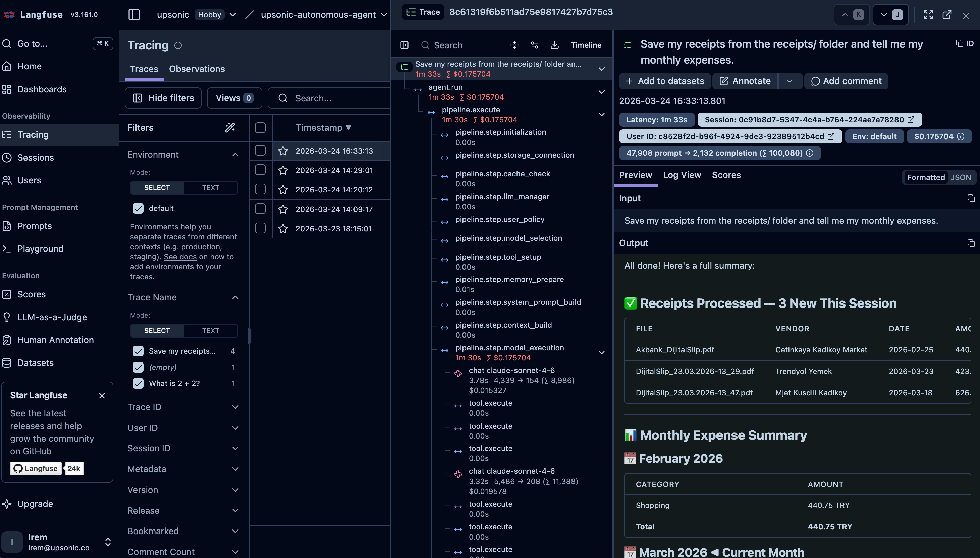Toggle the (empty) trace name checkbox
This screenshot has width=980, height=558.
pyautogui.click(x=138, y=367)
